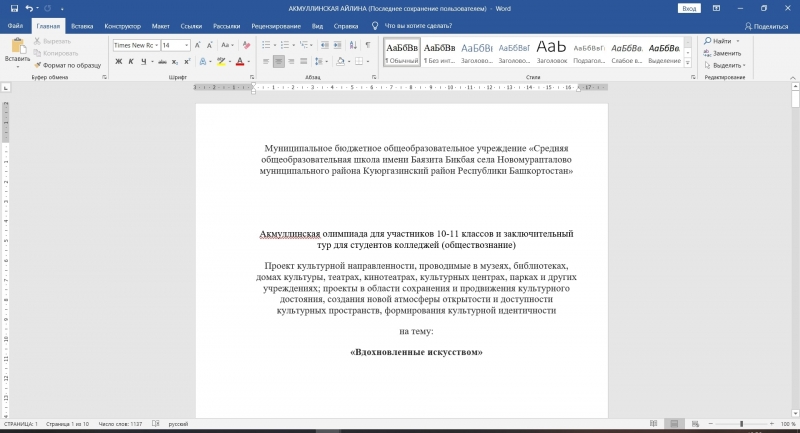Switch to the Рецензирование tab
This screenshot has width=800, height=433.
click(276, 26)
